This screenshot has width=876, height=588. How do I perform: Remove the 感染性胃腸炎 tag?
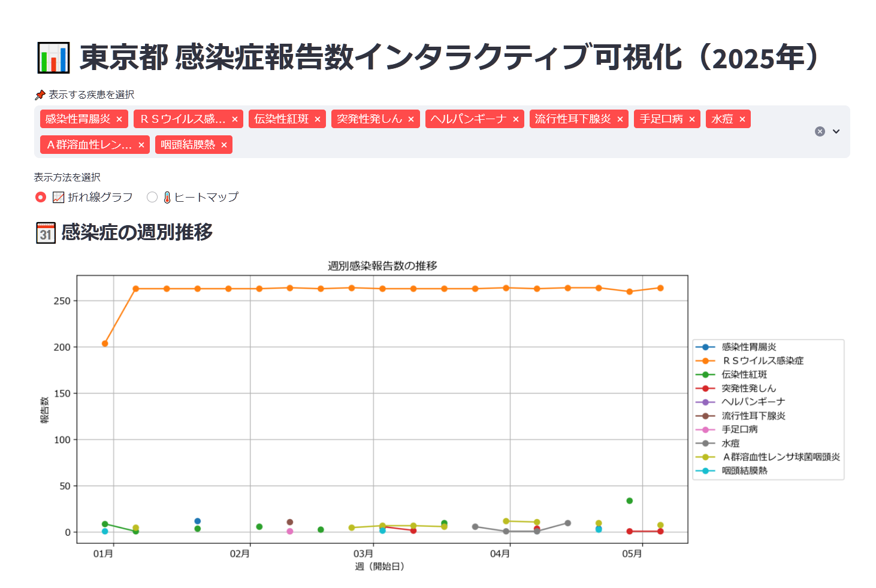coord(119,119)
